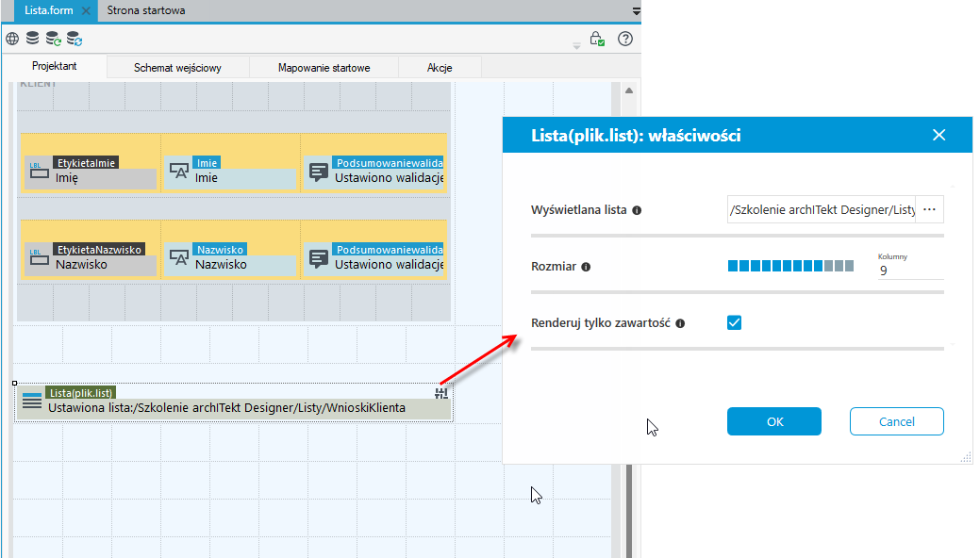Click the text input icon of Nazwisko

click(179, 257)
